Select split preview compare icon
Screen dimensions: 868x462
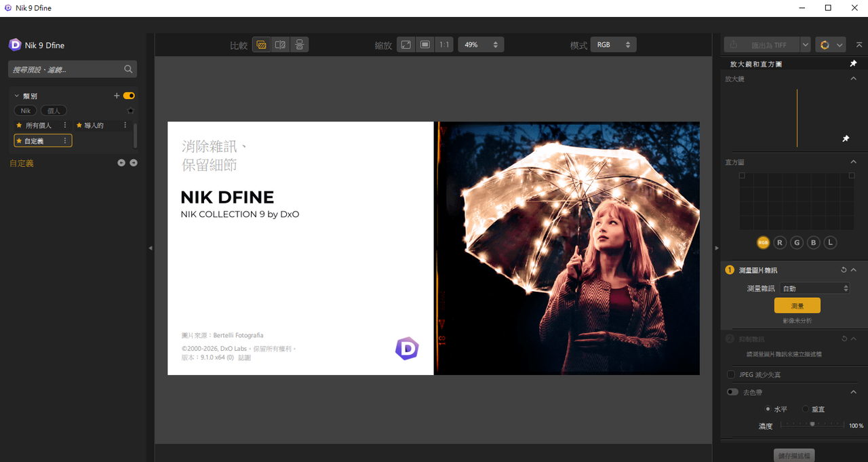pos(280,45)
